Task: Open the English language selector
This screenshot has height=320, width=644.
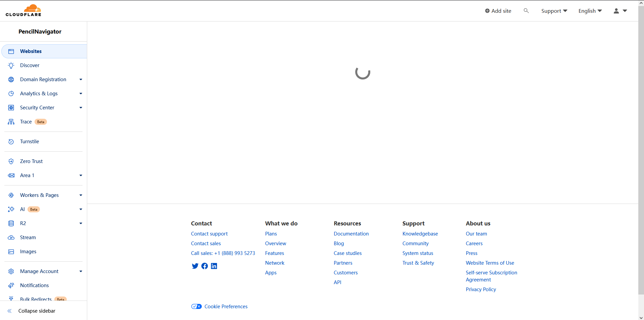Action: [x=590, y=11]
